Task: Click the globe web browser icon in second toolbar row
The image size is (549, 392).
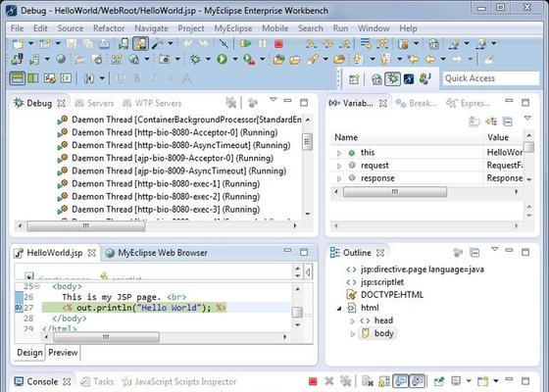Action: (x=61, y=59)
